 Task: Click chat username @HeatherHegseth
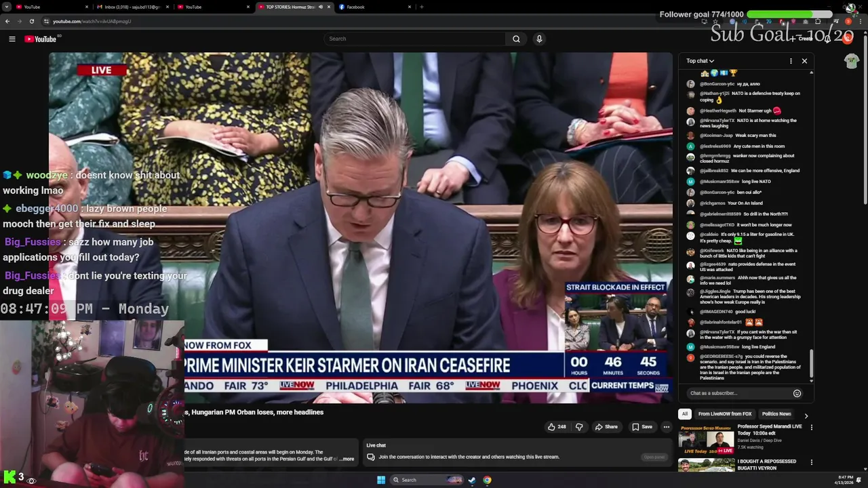point(717,110)
